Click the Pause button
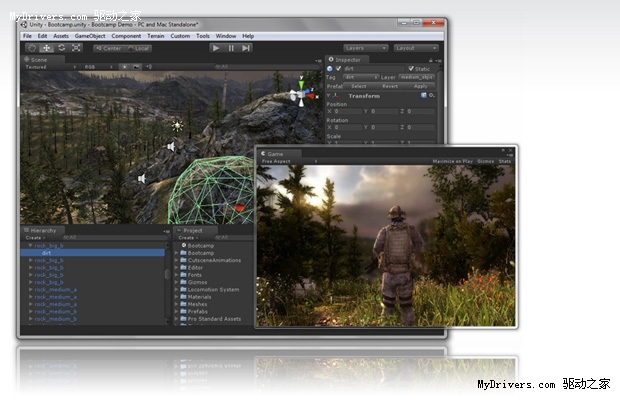Viewport: 620px width, 400px height. click(x=231, y=48)
